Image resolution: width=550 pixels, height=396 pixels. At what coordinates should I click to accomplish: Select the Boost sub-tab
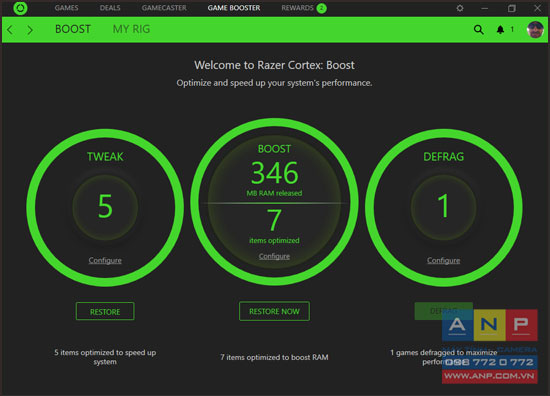pos(73,29)
